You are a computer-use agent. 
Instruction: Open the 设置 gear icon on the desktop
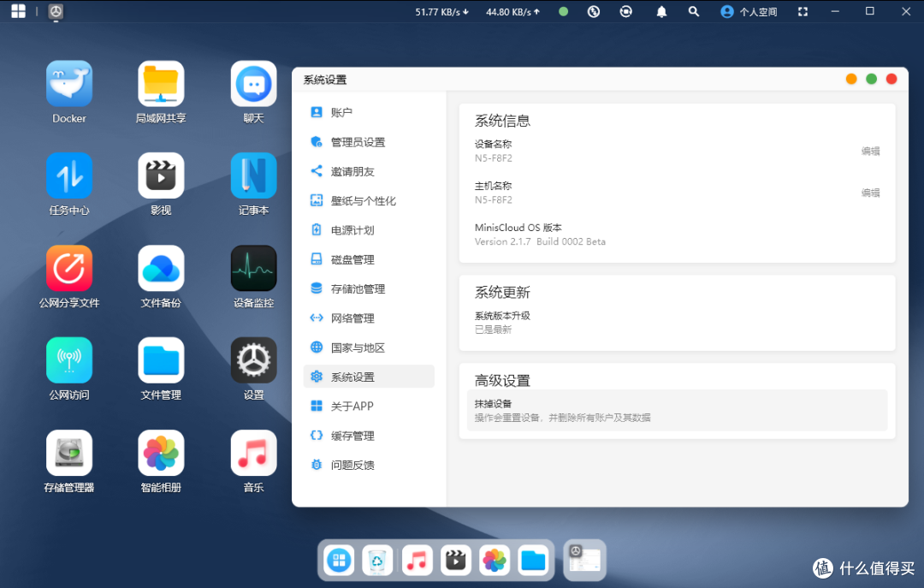[253, 360]
